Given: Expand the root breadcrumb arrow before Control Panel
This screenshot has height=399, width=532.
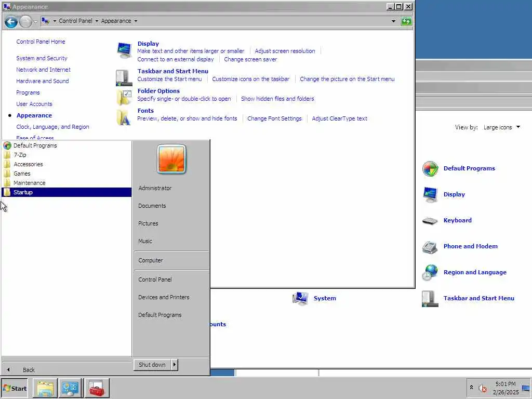Looking at the screenshot, I should point(54,21).
